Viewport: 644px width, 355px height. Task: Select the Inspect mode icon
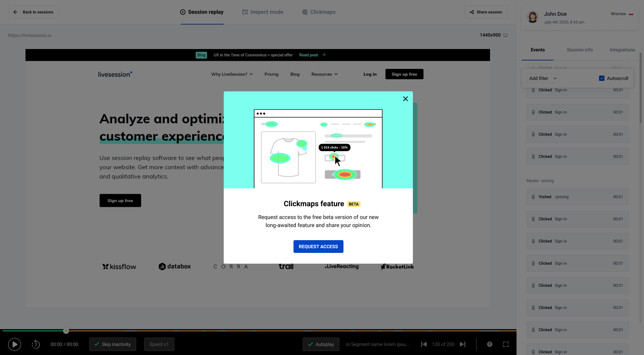point(245,12)
